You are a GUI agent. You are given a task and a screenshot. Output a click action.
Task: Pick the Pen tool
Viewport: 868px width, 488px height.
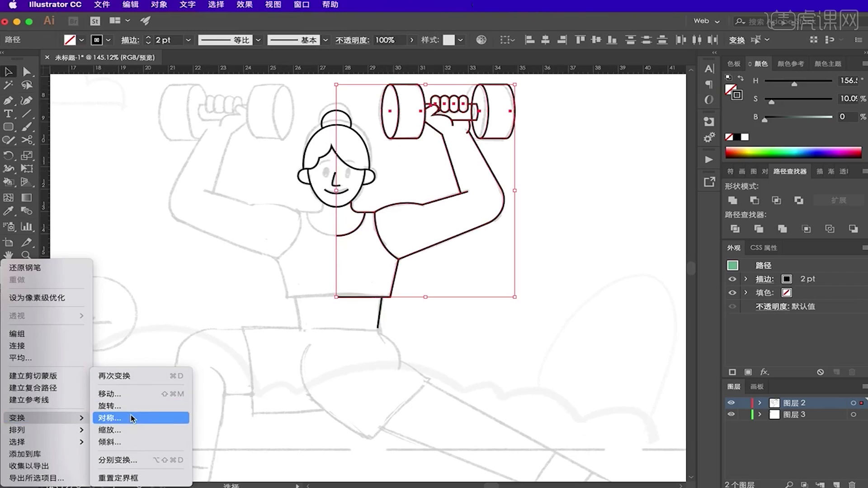tap(8, 100)
